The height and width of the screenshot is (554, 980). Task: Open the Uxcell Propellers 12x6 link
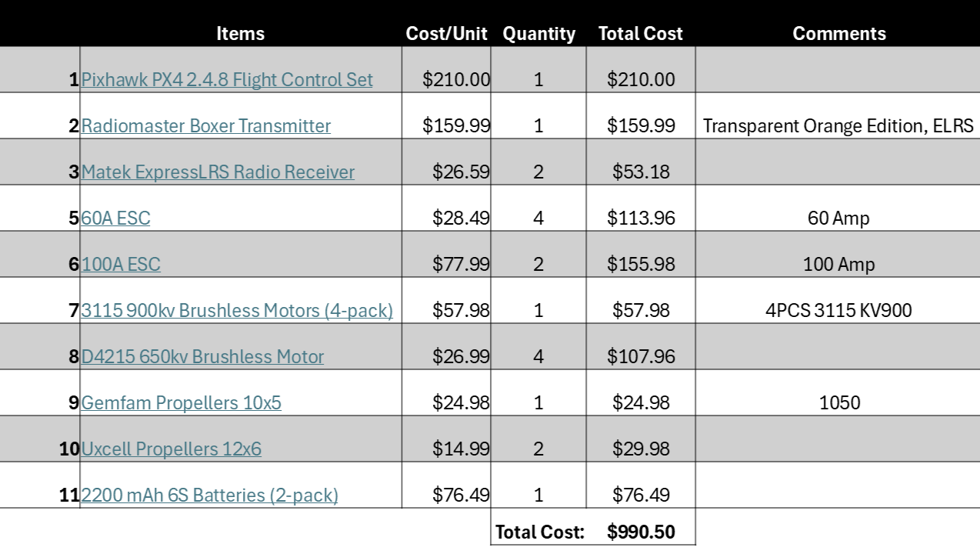(x=171, y=449)
